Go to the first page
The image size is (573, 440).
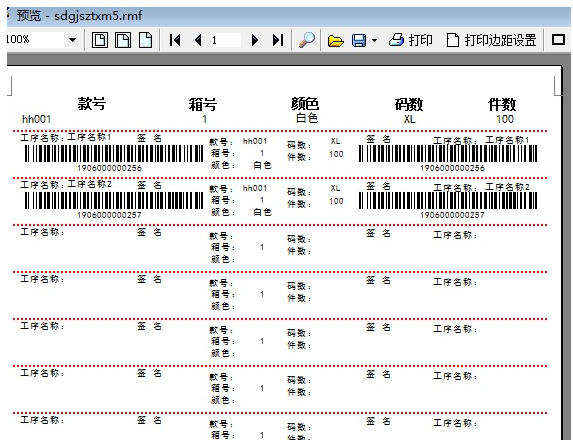click(175, 40)
